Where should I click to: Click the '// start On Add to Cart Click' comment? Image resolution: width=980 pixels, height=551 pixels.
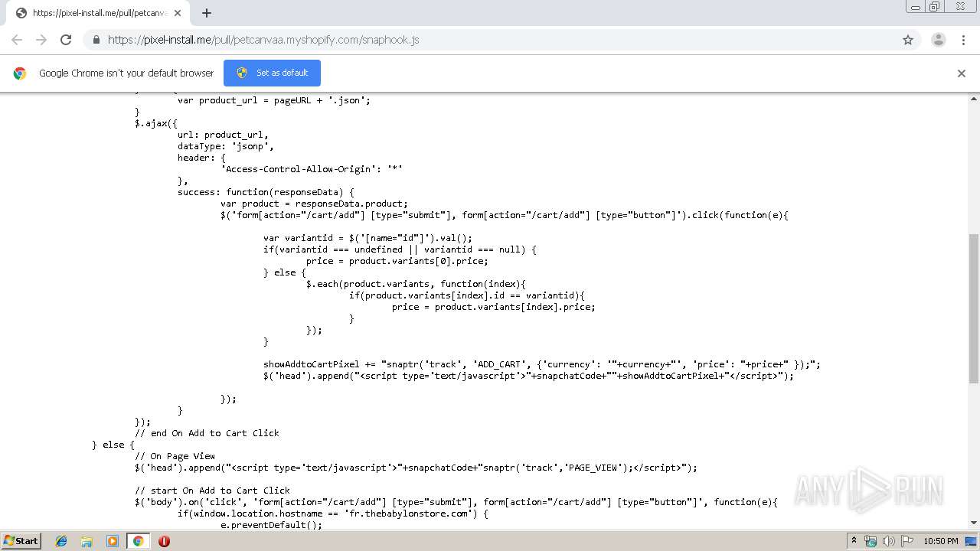(x=212, y=491)
